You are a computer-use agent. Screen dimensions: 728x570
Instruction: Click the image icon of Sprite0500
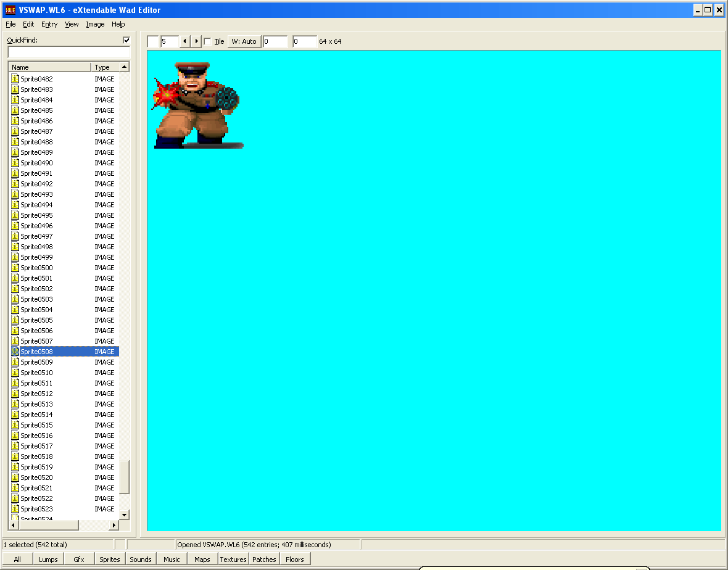(x=15, y=268)
